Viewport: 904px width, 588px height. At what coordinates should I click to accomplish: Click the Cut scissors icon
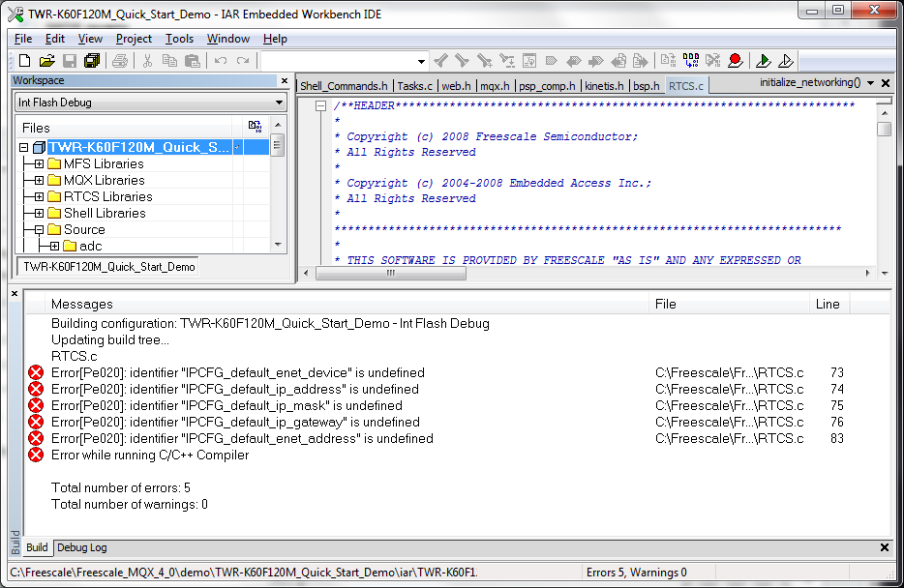click(x=147, y=61)
